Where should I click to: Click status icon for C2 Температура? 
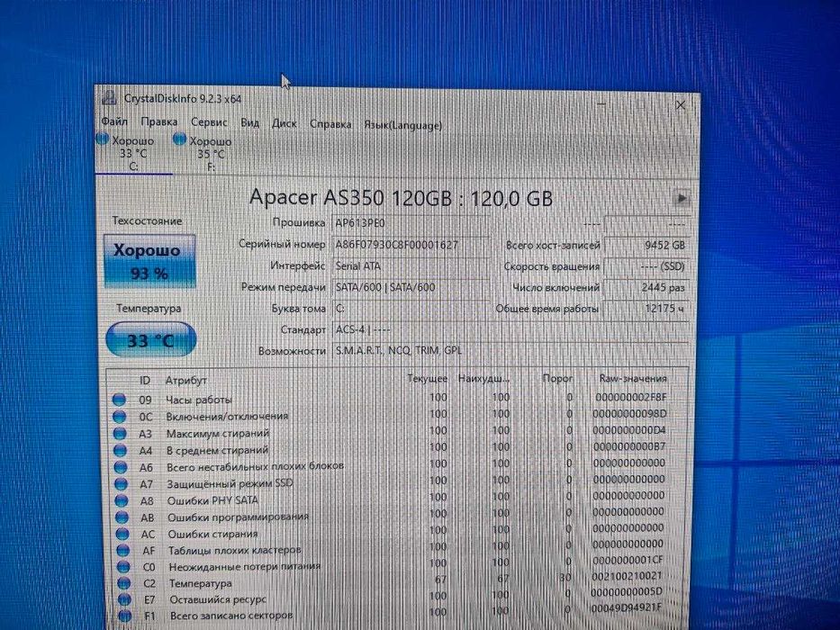[x=125, y=583]
